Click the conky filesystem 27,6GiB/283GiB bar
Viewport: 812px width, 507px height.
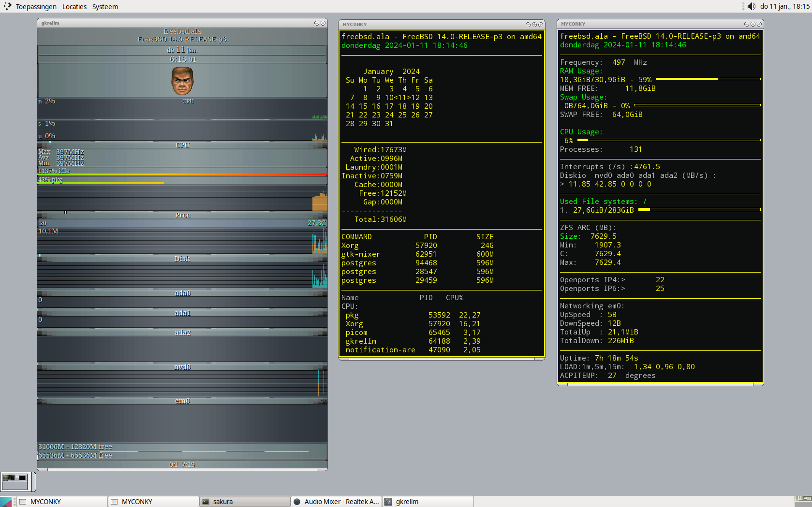point(699,209)
